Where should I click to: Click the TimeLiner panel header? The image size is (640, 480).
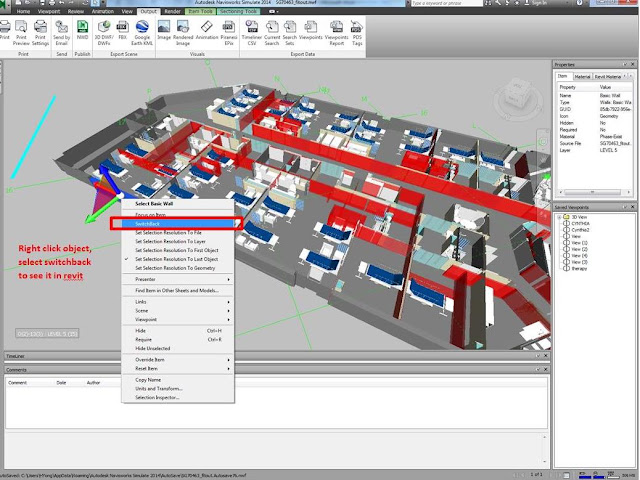click(277, 356)
